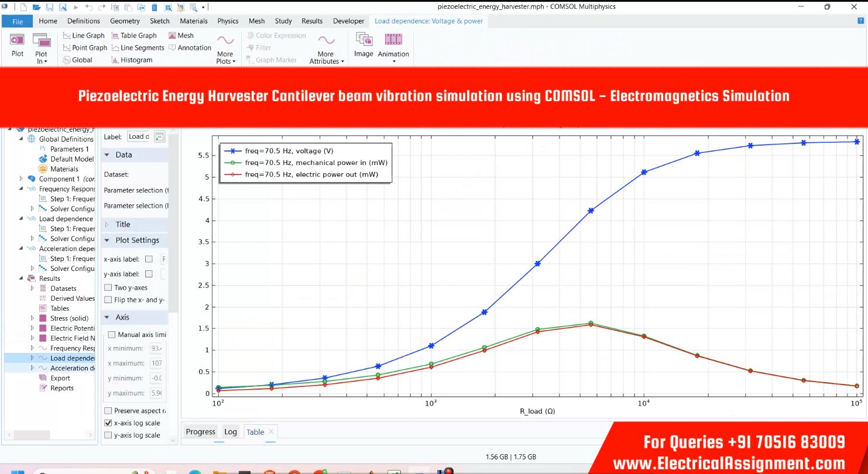Screen dimensions: 868x474
Task: Click the Label input field
Action: click(139, 136)
